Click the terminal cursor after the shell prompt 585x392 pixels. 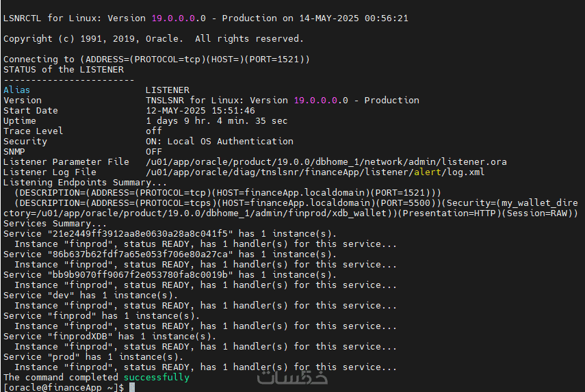(x=132, y=388)
